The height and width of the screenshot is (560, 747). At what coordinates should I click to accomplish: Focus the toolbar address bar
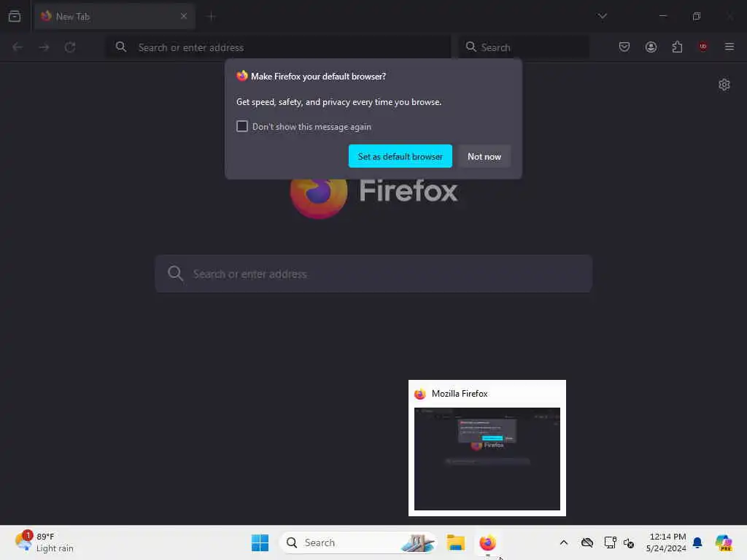click(x=278, y=47)
